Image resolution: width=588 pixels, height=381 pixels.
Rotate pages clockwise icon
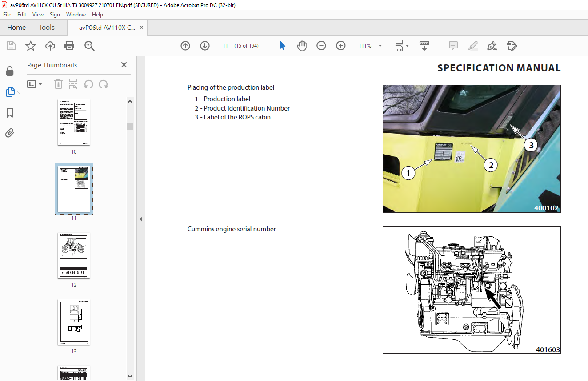(104, 84)
